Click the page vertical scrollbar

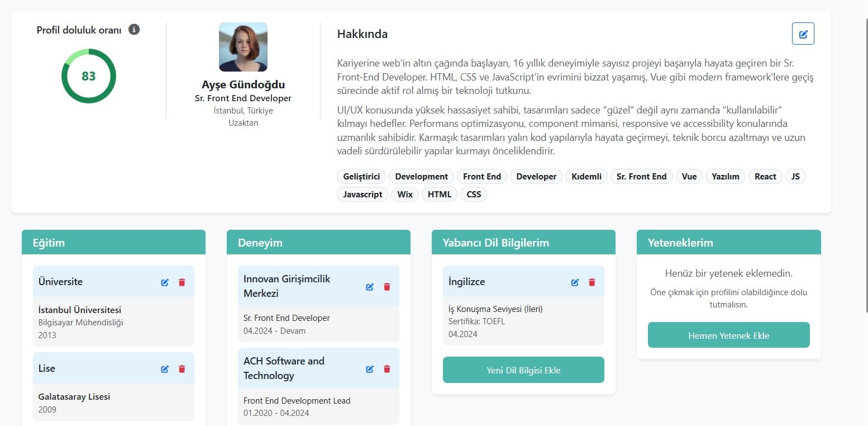click(x=865, y=168)
